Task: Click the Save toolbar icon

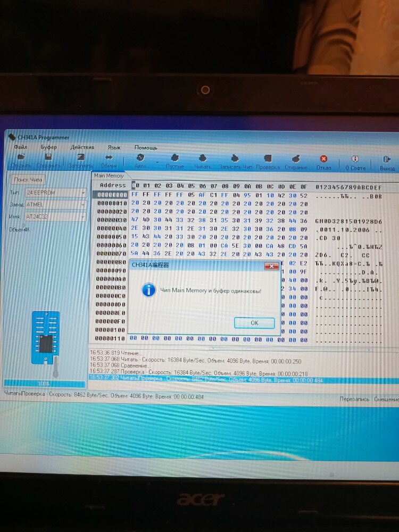Action: (48, 157)
